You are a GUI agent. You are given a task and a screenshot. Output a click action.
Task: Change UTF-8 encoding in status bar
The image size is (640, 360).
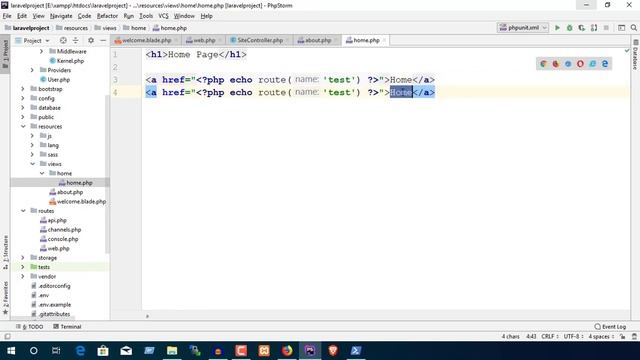point(573,337)
